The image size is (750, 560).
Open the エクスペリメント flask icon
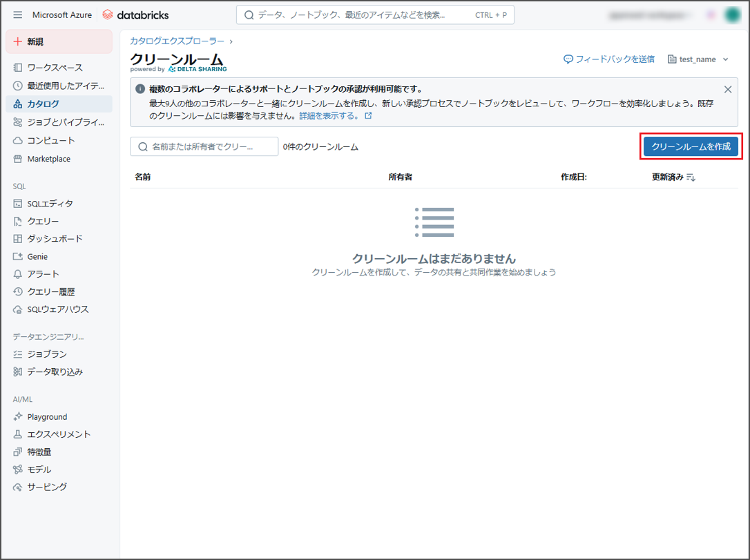pos(18,434)
